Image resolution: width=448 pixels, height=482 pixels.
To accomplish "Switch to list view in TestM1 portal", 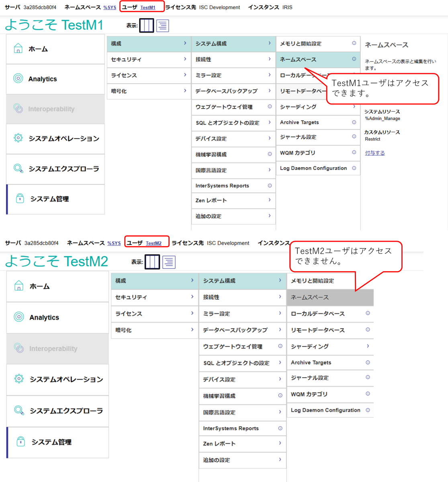I will (x=163, y=26).
